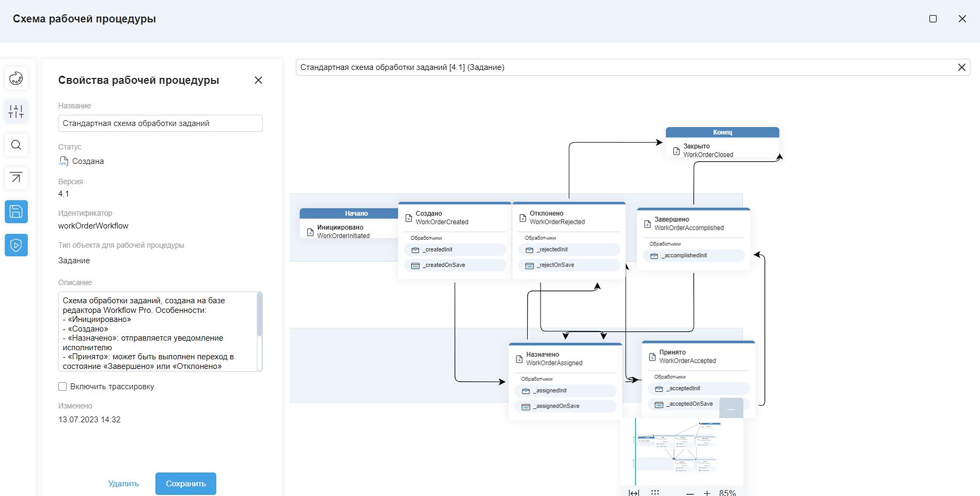This screenshot has height=496, width=980.
Task: Close the workflow properties panel
Action: [258, 80]
